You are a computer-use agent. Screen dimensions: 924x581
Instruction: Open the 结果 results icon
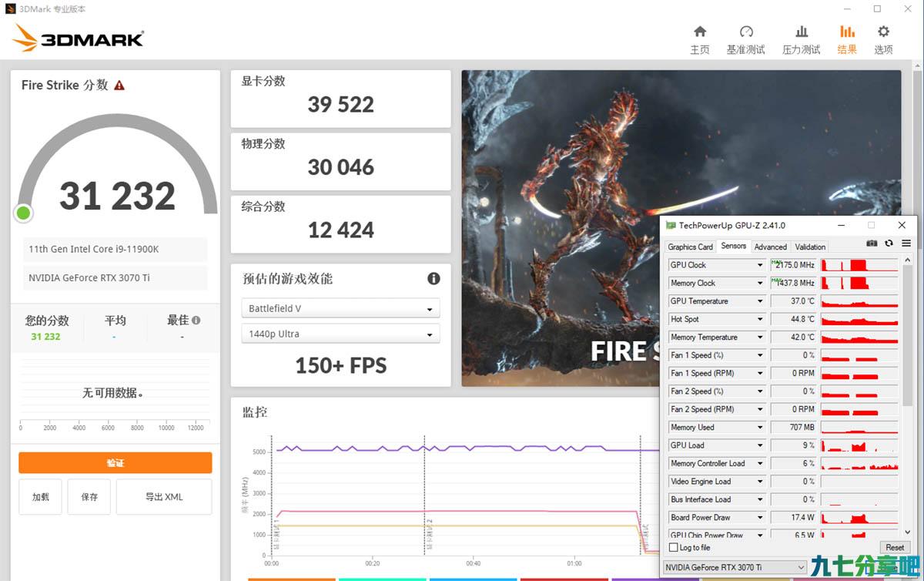847,32
